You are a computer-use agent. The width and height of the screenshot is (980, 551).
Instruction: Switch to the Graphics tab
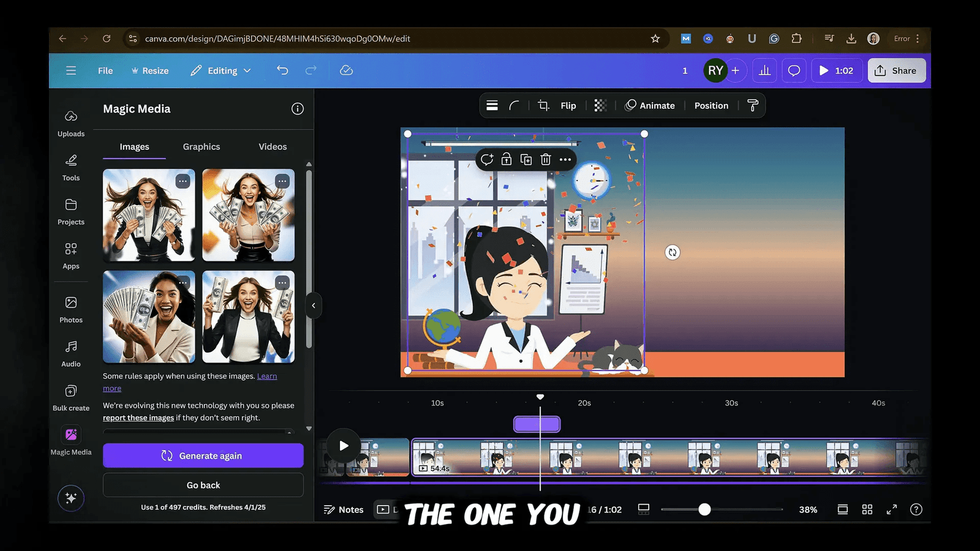coord(201,146)
